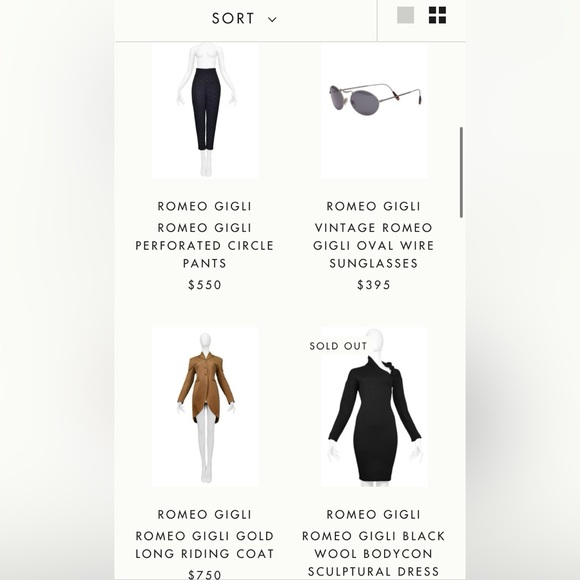Switch to grid view icon

(x=437, y=15)
